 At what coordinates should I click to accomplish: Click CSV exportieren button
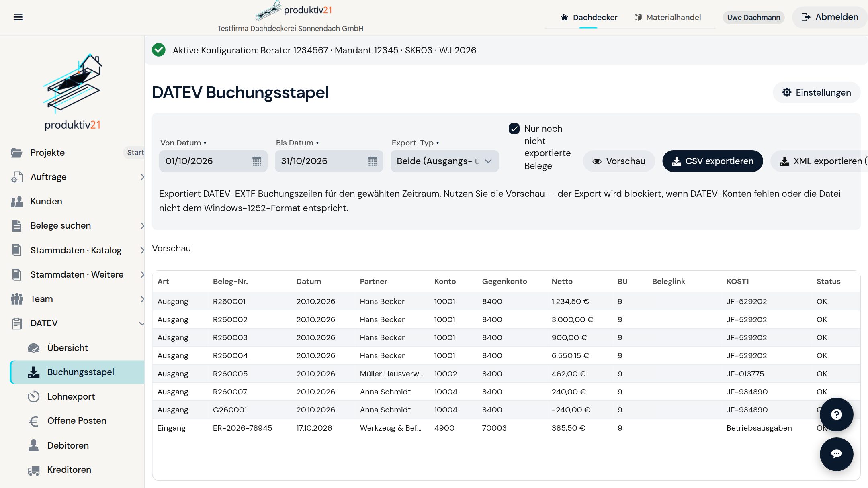(712, 161)
